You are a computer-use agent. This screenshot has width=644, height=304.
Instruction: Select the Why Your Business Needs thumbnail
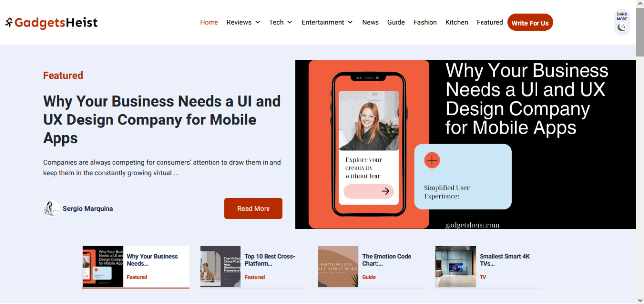[x=103, y=267]
